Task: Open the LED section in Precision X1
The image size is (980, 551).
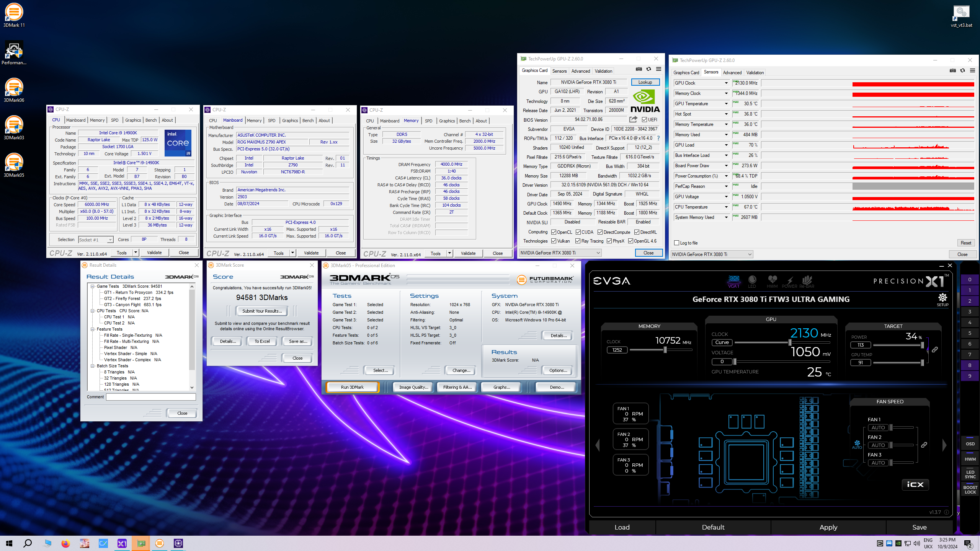Action: pos(752,281)
